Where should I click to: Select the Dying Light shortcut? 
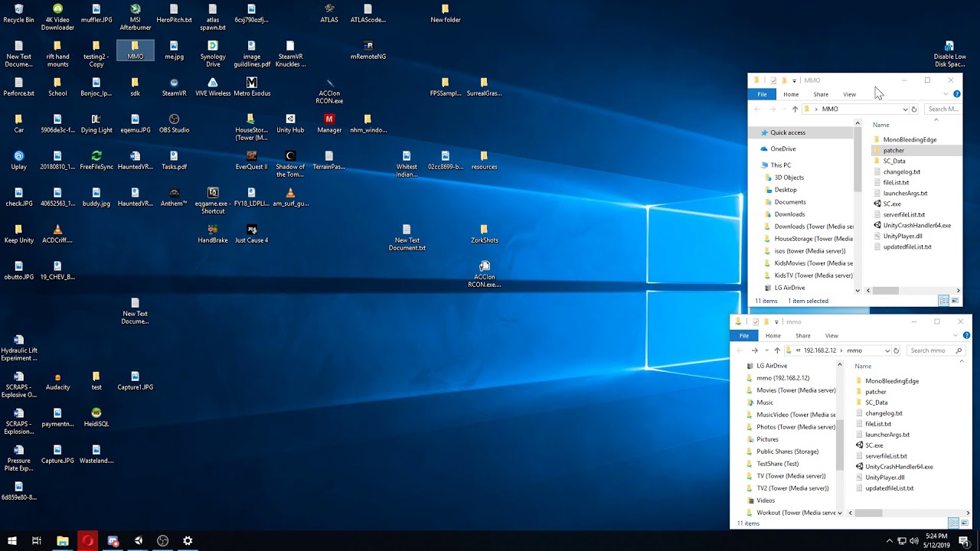coord(96,123)
